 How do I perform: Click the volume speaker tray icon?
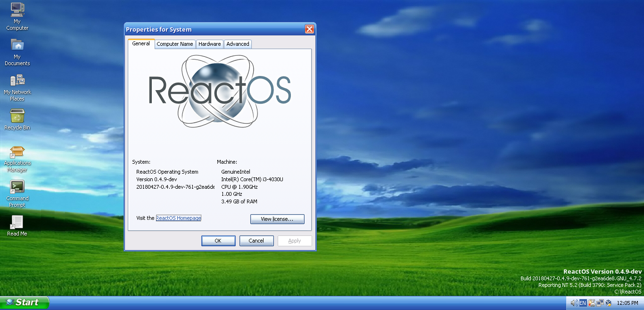[574, 303]
